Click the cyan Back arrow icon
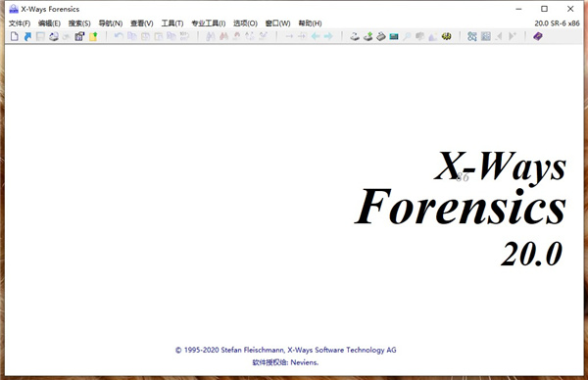 (x=316, y=36)
